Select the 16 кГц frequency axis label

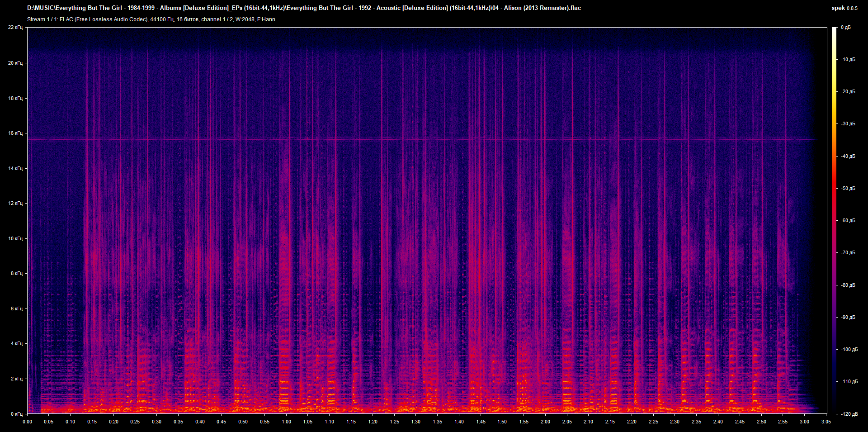point(15,133)
